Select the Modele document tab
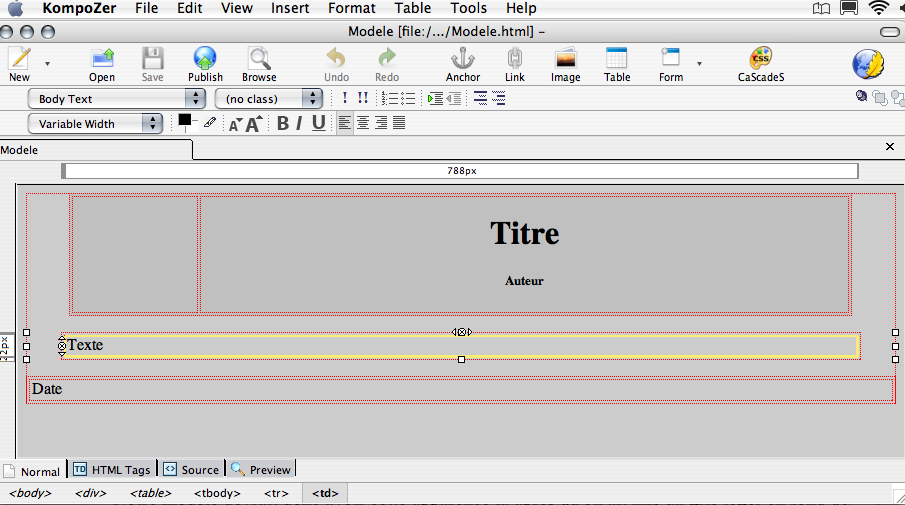Image resolution: width=905 pixels, height=505 pixels. 96,150
